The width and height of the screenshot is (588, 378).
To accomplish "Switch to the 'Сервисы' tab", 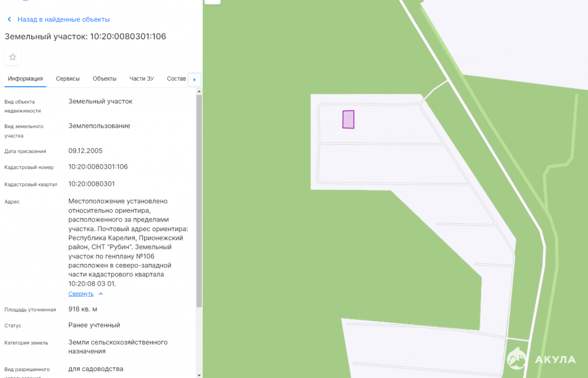I will coord(68,79).
